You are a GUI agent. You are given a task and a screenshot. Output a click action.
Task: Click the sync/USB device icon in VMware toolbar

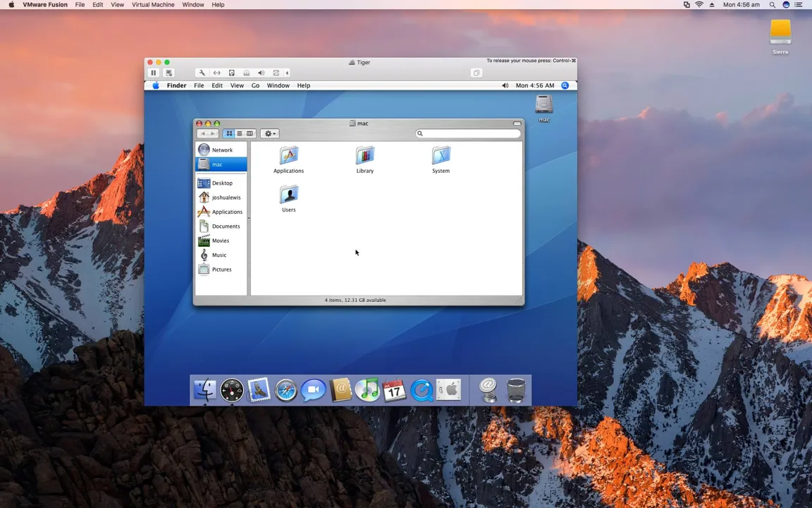(276, 73)
